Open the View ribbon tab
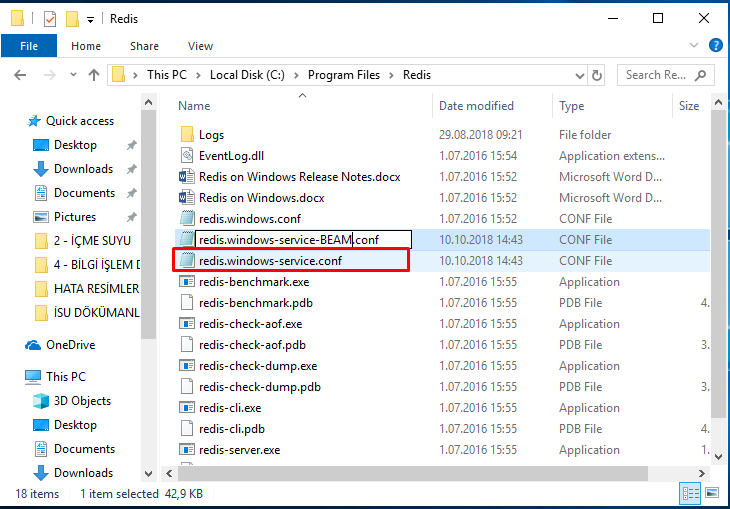The height and width of the screenshot is (509, 730). (x=200, y=46)
